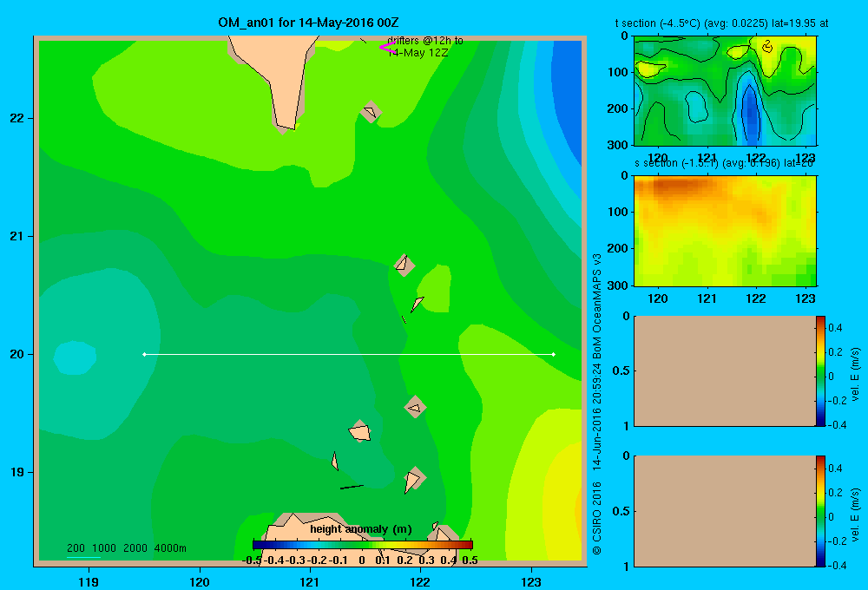Click the 0.5 tick label on the height anomaly bar
Image resolution: width=868 pixels, height=590 pixels.
(x=470, y=560)
